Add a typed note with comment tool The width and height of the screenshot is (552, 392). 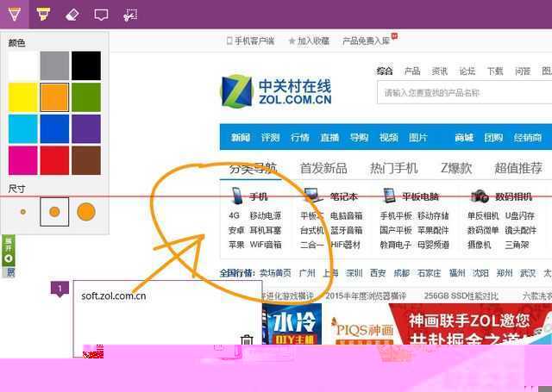pos(101,15)
